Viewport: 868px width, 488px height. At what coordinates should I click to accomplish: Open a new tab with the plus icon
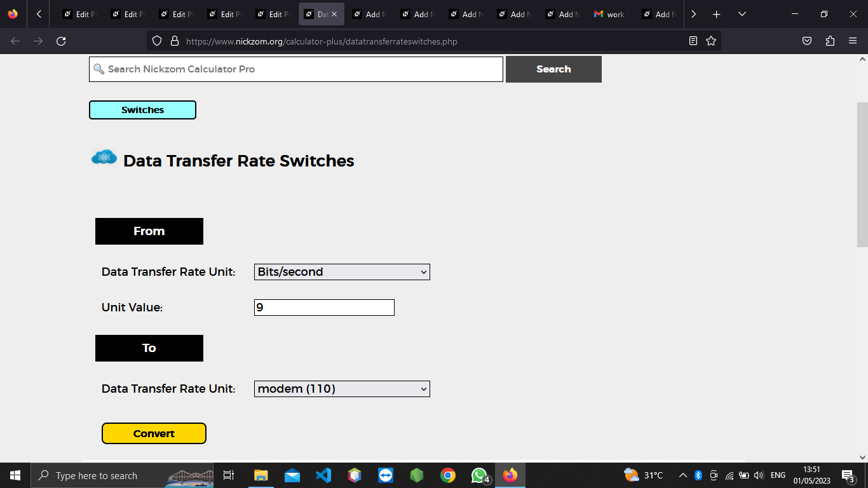pyautogui.click(x=717, y=14)
